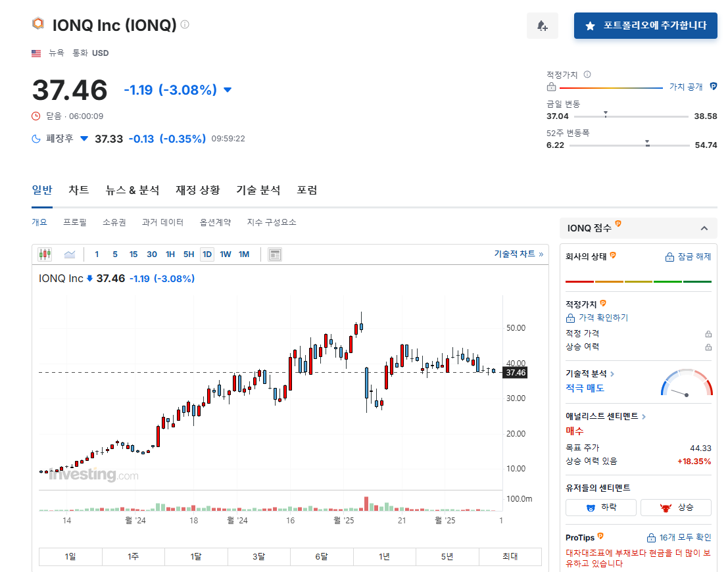Vote 상승 in 유저들의 센티멘트
Screen dimensions: 728x572
click(675, 507)
